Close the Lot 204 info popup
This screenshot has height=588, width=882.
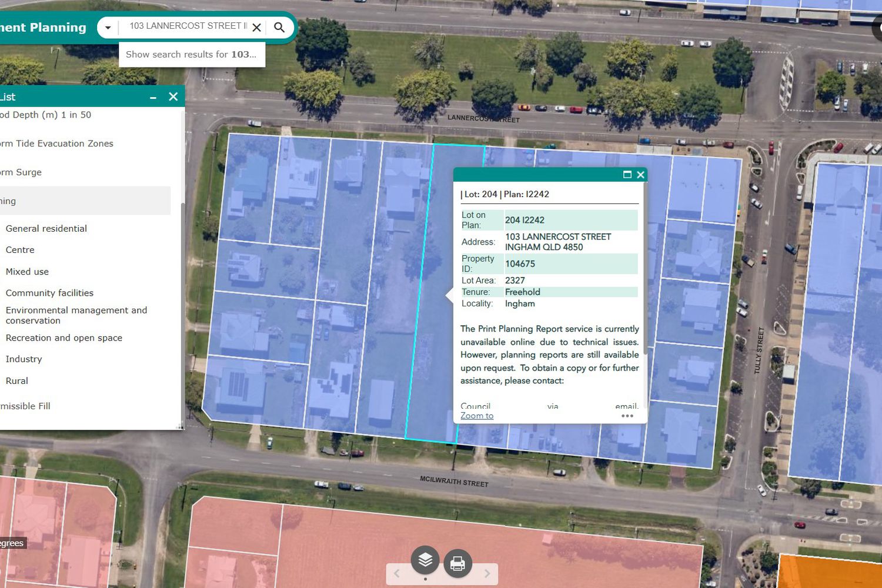641,175
